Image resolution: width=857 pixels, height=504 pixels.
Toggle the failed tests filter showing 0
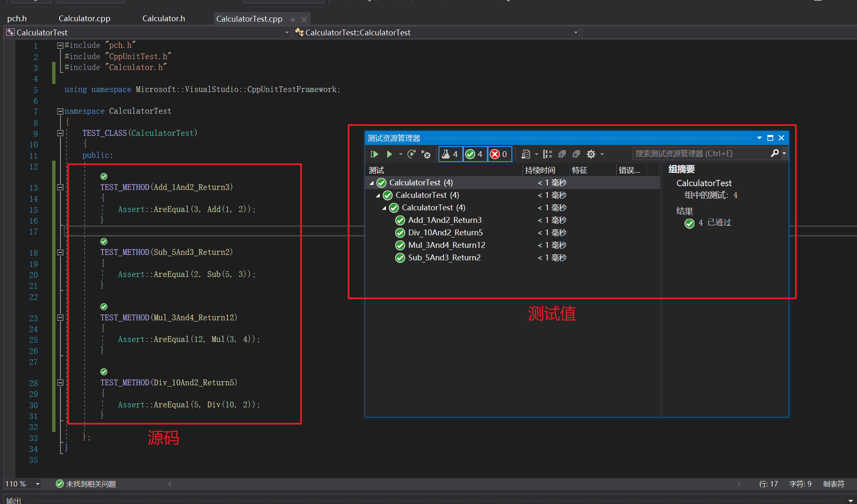(x=499, y=154)
